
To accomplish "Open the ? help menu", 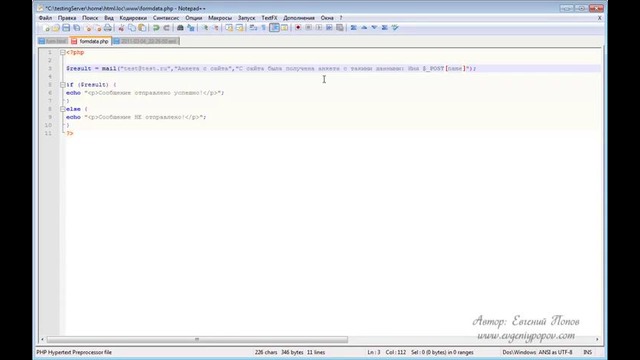I will (x=341, y=18).
